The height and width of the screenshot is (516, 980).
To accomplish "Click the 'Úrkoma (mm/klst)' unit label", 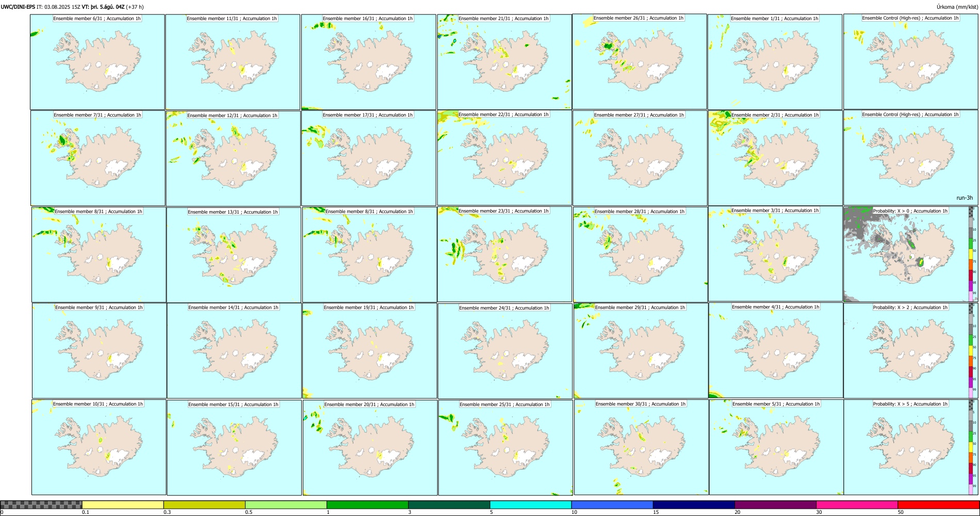I will [957, 7].
